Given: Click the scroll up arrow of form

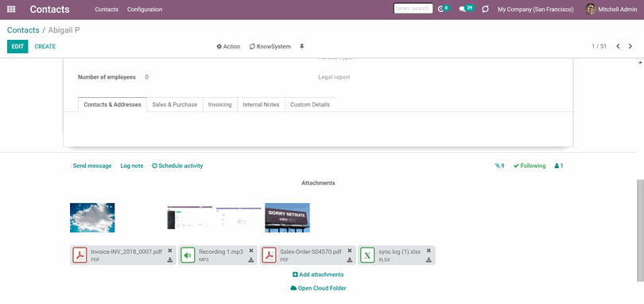Looking at the screenshot, I should point(640,63).
